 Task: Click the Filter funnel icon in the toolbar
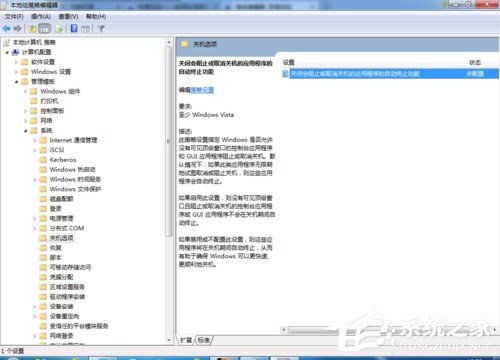[101, 29]
